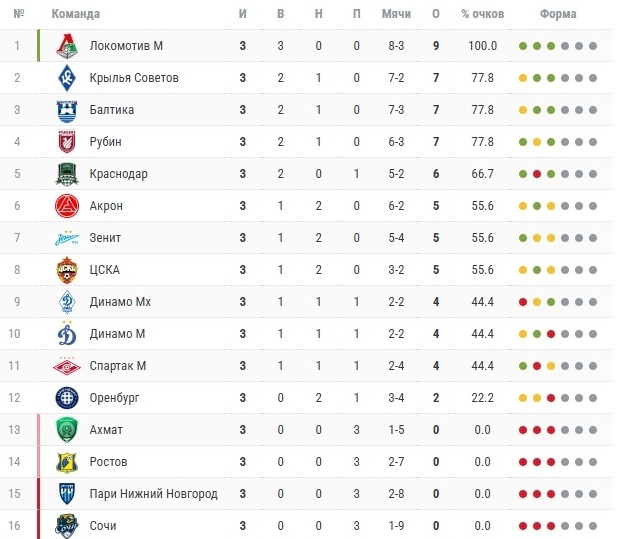622x539 pixels.
Task: Sort table by the О points column
Action: [436, 15]
